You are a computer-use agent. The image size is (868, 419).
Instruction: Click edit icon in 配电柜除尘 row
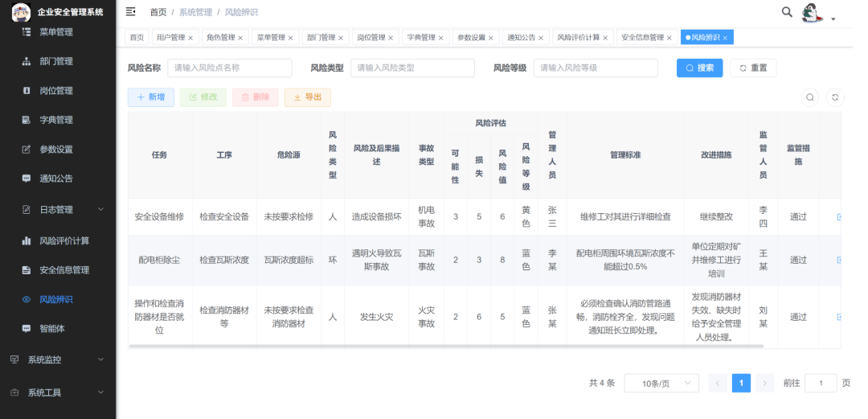[838, 260]
